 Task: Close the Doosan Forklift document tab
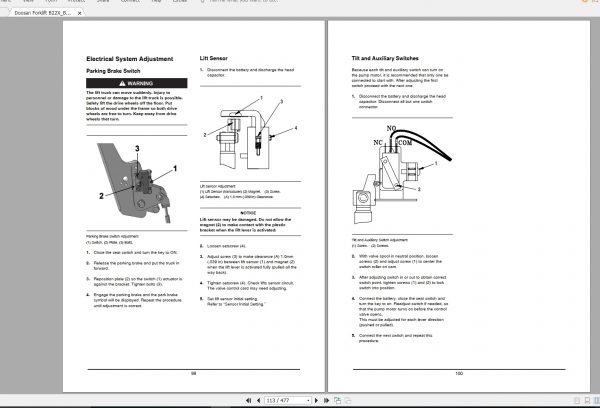click(x=80, y=13)
